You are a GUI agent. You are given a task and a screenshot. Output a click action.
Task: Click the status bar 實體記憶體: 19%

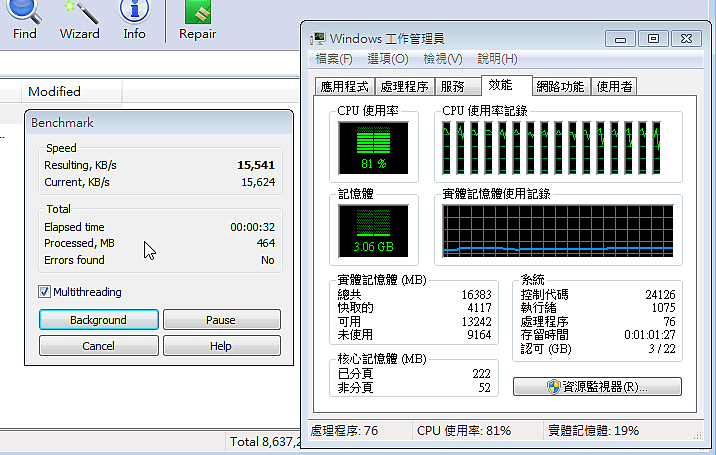593,431
